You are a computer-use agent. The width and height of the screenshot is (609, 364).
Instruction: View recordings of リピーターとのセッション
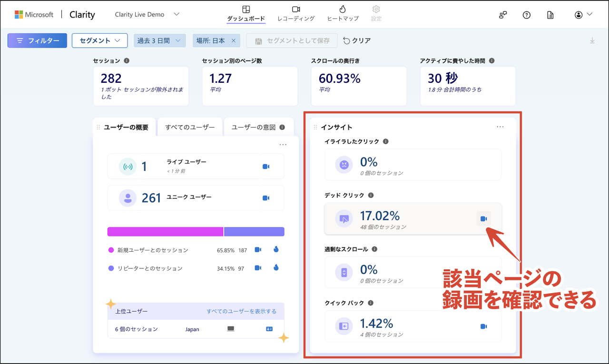[258, 268]
